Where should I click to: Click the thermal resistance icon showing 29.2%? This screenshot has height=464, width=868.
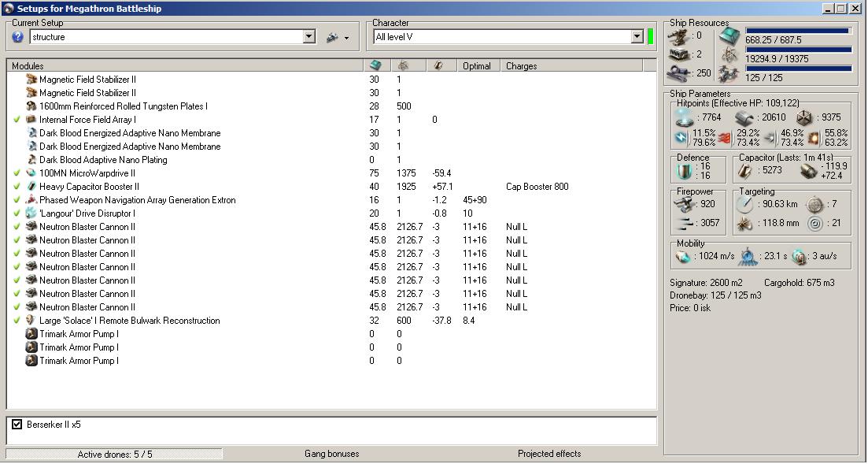(x=725, y=138)
